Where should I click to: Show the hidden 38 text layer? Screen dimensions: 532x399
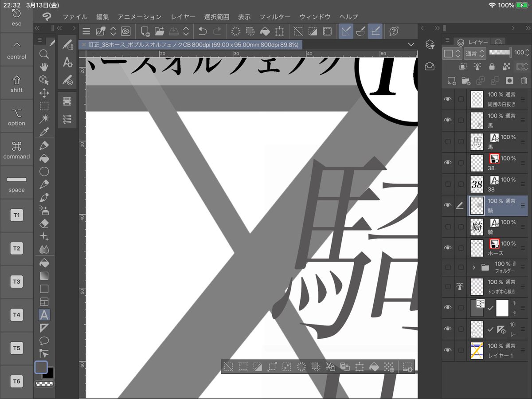pyautogui.click(x=448, y=184)
